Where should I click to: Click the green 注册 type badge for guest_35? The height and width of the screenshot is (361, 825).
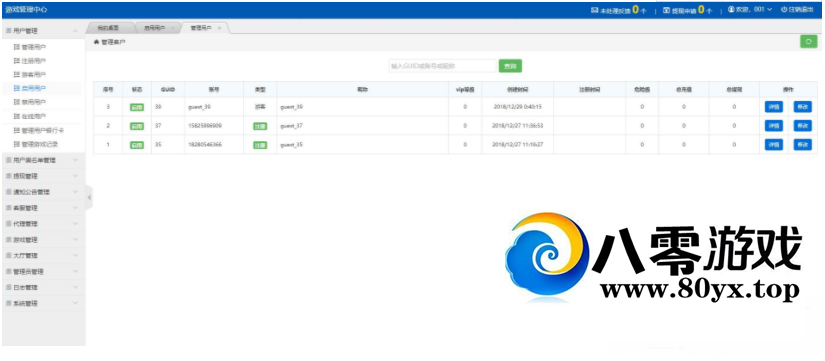tap(260, 145)
